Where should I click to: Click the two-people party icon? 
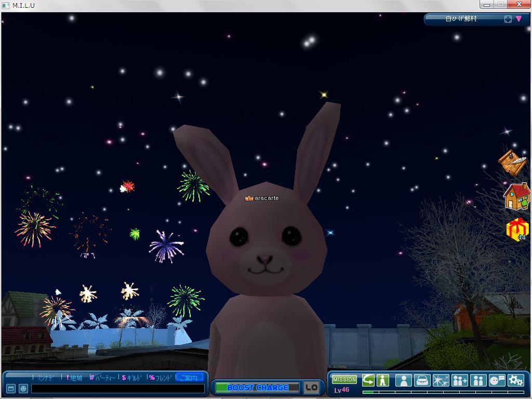pyautogui.click(x=478, y=380)
